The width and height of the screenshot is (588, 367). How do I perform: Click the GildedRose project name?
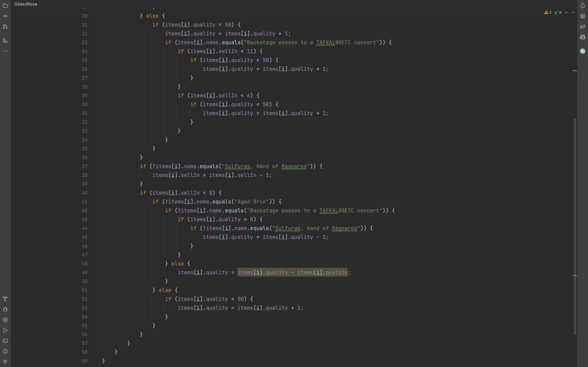[x=26, y=4]
